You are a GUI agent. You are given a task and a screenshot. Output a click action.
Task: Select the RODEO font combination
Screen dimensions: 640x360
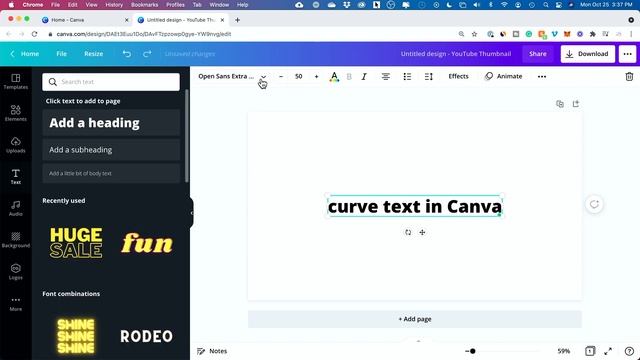[147, 336]
